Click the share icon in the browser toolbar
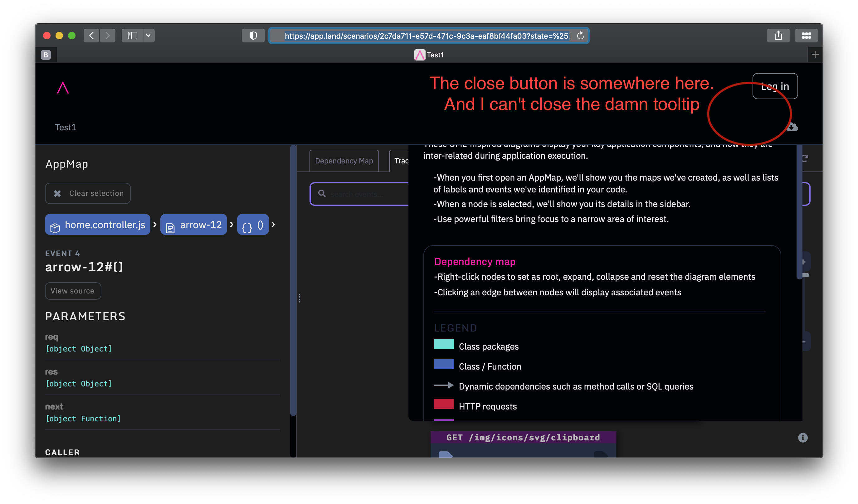The height and width of the screenshot is (504, 858). [x=778, y=35]
